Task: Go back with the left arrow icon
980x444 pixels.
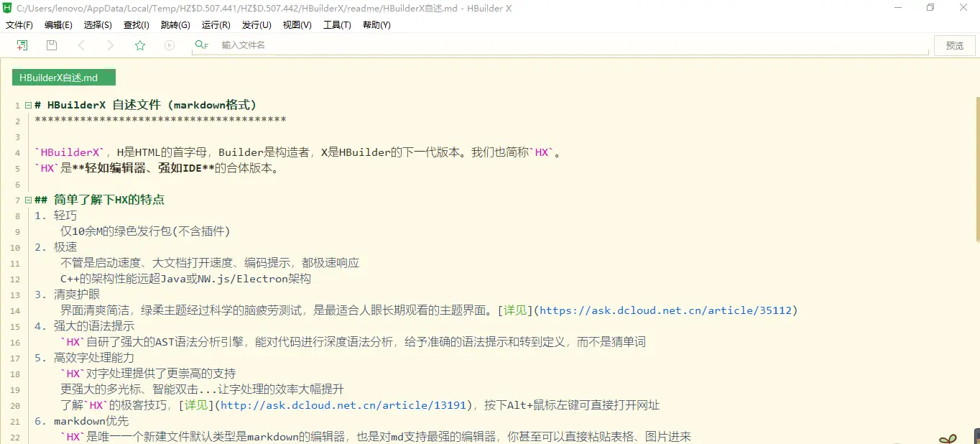Action: click(x=81, y=45)
